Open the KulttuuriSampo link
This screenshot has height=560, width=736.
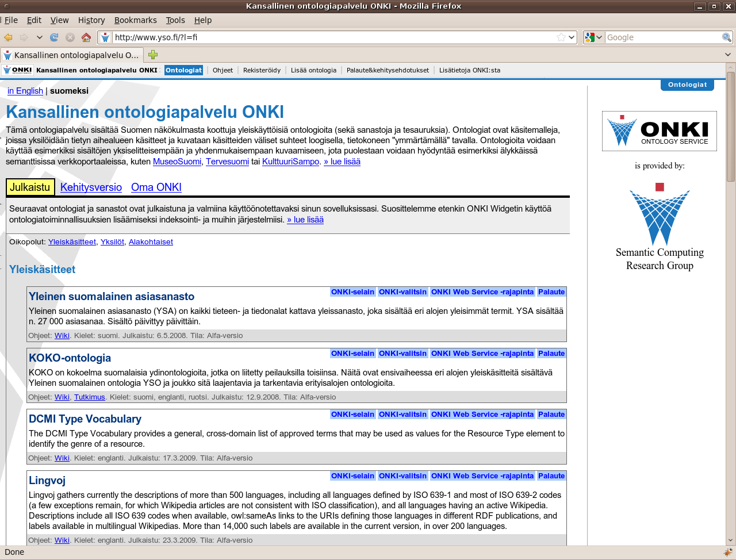coord(290,162)
